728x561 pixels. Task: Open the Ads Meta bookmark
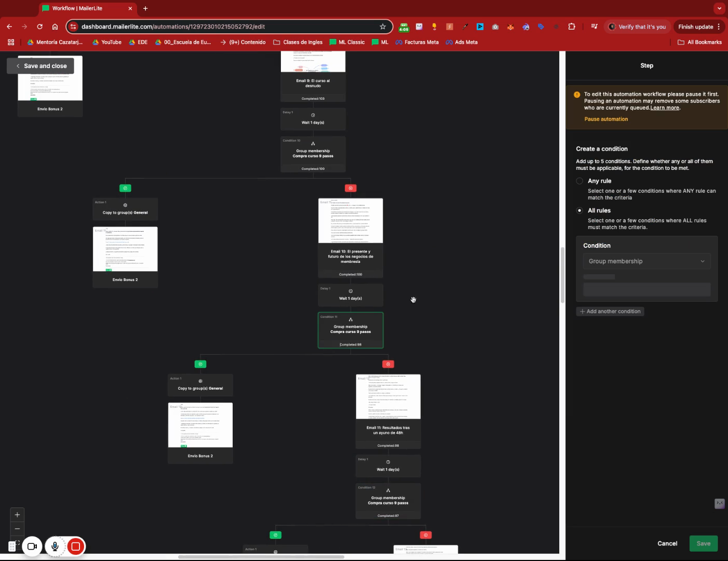pyautogui.click(x=462, y=42)
